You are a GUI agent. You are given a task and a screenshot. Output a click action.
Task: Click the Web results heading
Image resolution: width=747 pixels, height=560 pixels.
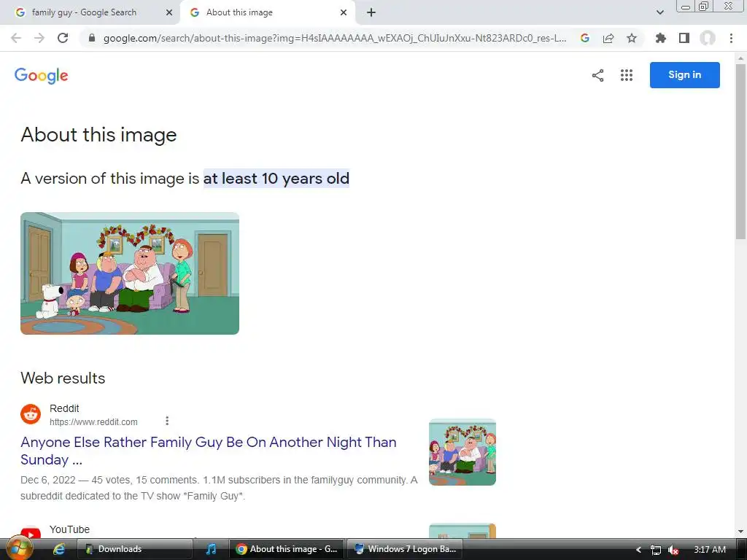(63, 378)
